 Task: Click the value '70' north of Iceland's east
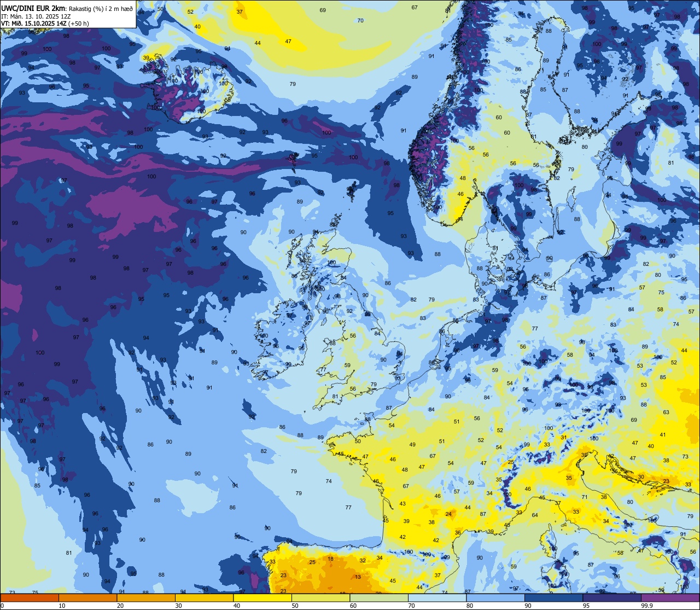pyautogui.click(x=360, y=20)
